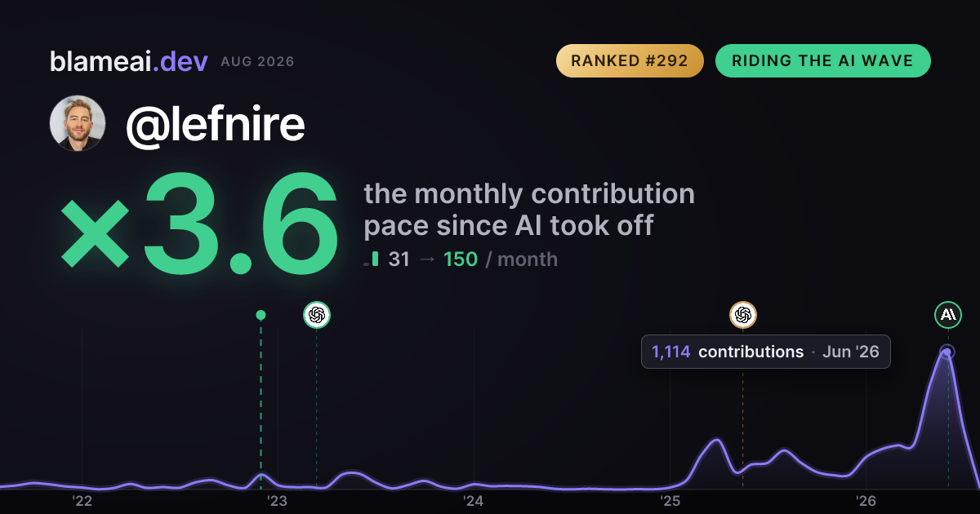The width and height of the screenshot is (980, 514).
Task: Click the '25 axis year label
Action: pyautogui.click(x=670, y=500)
